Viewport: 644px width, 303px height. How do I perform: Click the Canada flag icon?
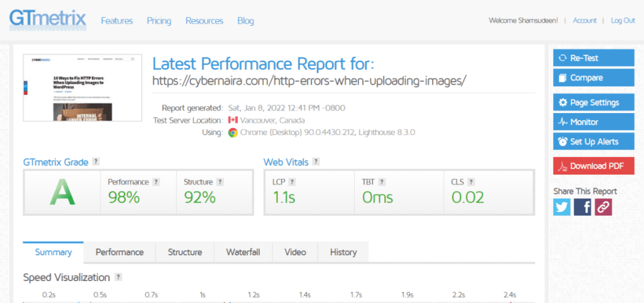click(x=233, y=120)
